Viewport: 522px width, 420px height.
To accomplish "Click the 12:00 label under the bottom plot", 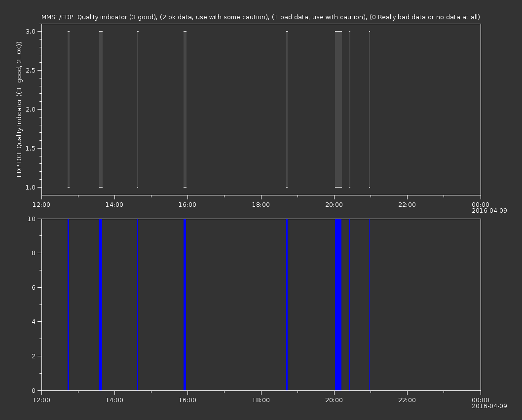I will tap(41, 400).
